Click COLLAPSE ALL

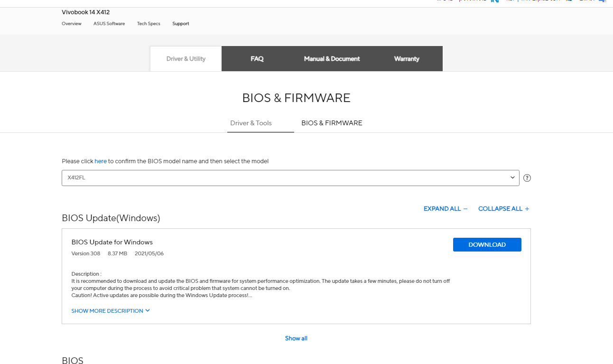point(504,209)
